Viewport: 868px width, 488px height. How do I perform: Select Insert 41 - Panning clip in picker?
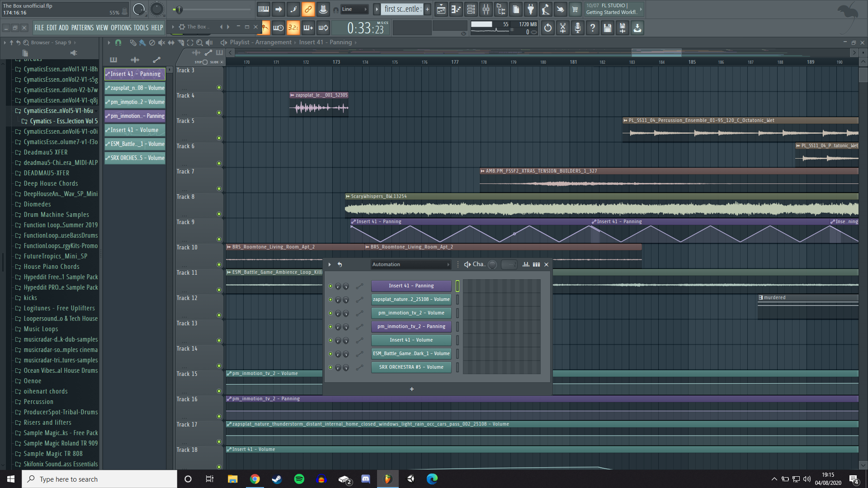pos(135,74)
